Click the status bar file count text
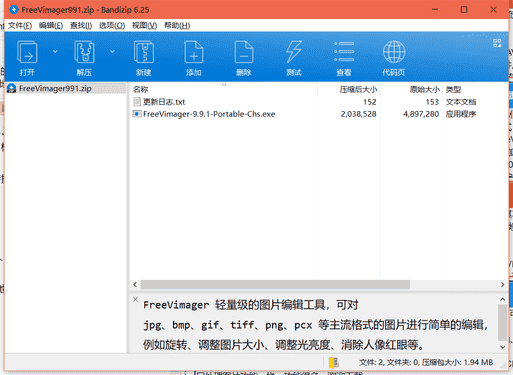Image resolution: width=513 pixels, height=375 pixels. click(x=426, y=362)
